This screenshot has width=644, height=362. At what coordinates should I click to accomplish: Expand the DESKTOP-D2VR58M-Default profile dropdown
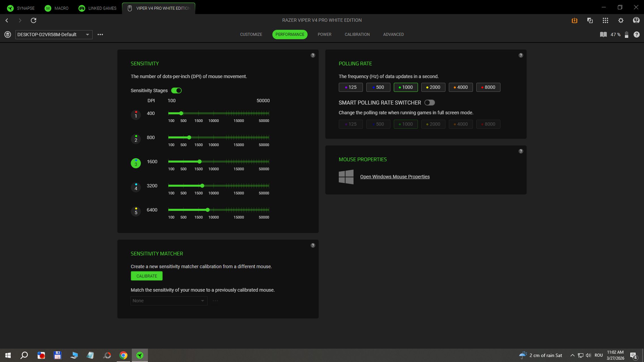click(54, 35)
